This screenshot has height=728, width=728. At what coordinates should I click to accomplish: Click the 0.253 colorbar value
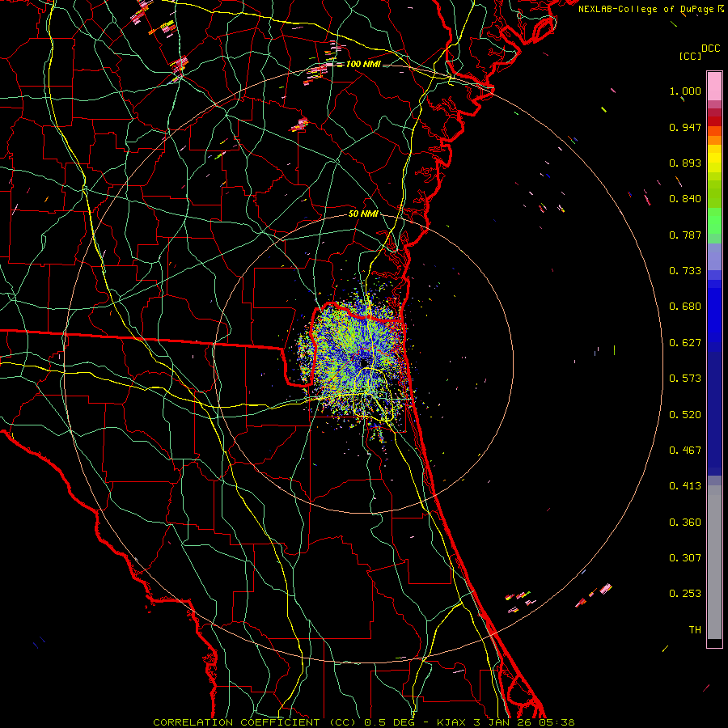[x=685, y=594]
